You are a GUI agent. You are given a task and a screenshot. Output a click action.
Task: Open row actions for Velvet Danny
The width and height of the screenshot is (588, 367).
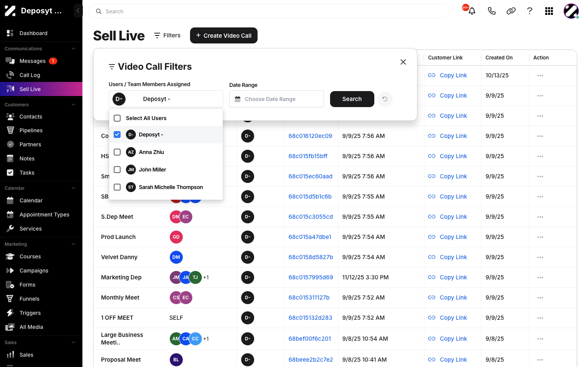pyautogui.click(x=540, y=257)
